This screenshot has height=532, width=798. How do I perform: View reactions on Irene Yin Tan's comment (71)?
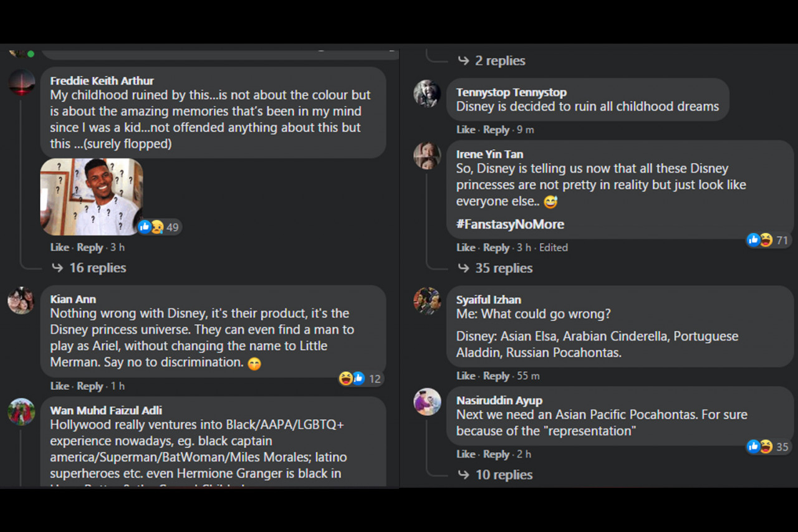[768, 240]
